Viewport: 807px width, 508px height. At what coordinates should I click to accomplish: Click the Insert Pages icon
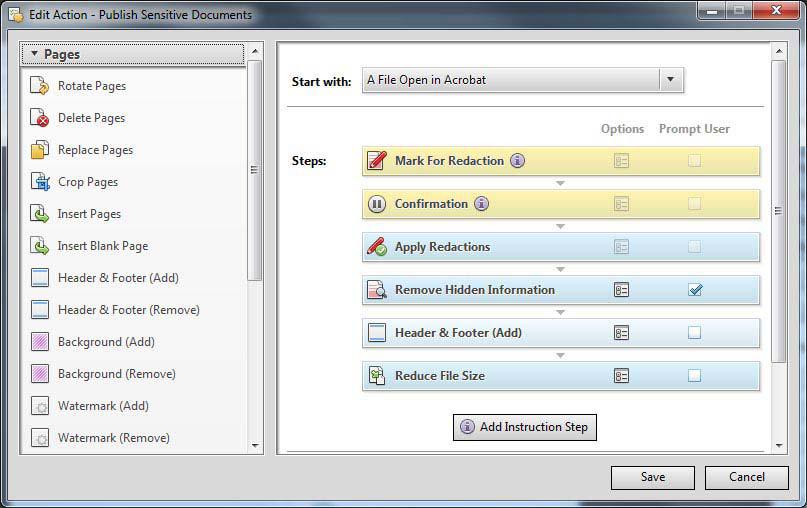tap(39, 213)
